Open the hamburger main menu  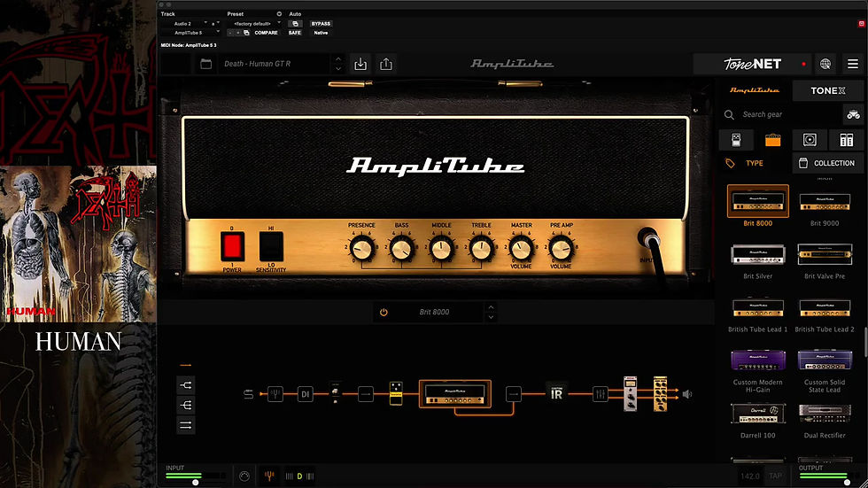(852, 64)
